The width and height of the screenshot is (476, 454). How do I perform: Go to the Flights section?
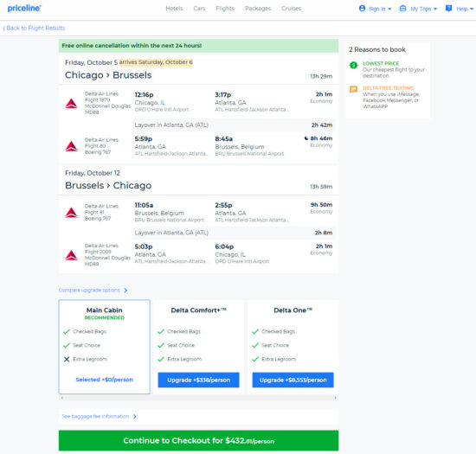[225, 8]
